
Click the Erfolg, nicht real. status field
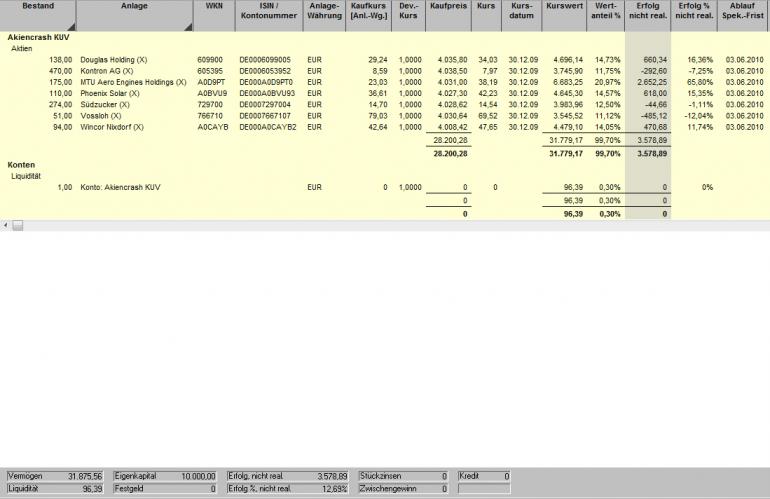pos(288,476)
